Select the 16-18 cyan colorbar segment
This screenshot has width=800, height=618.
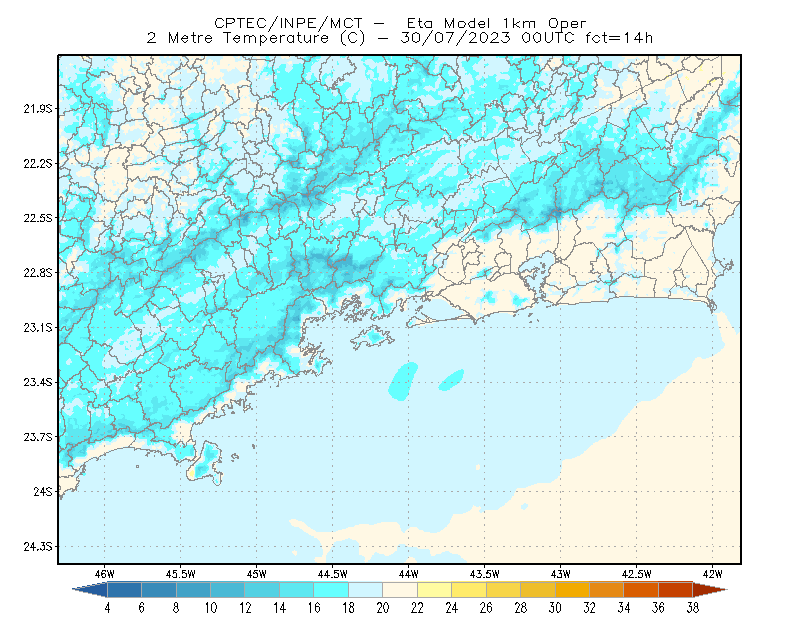pos(331,590)
